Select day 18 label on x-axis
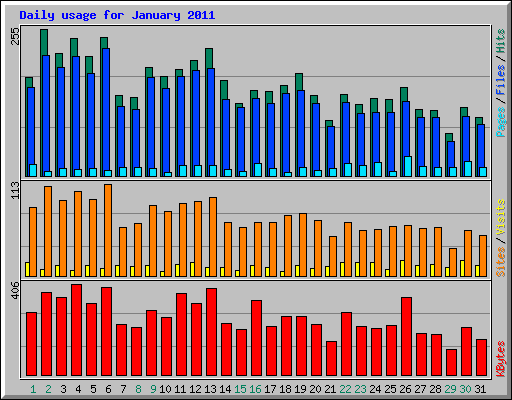512x400 pixels. click(285, 389)
